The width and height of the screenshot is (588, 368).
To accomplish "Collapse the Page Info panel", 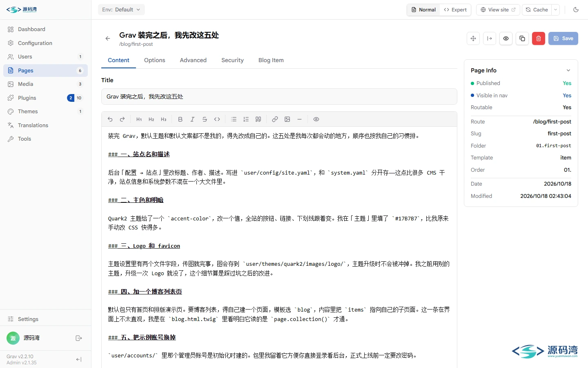I will (x=568, y=70).
